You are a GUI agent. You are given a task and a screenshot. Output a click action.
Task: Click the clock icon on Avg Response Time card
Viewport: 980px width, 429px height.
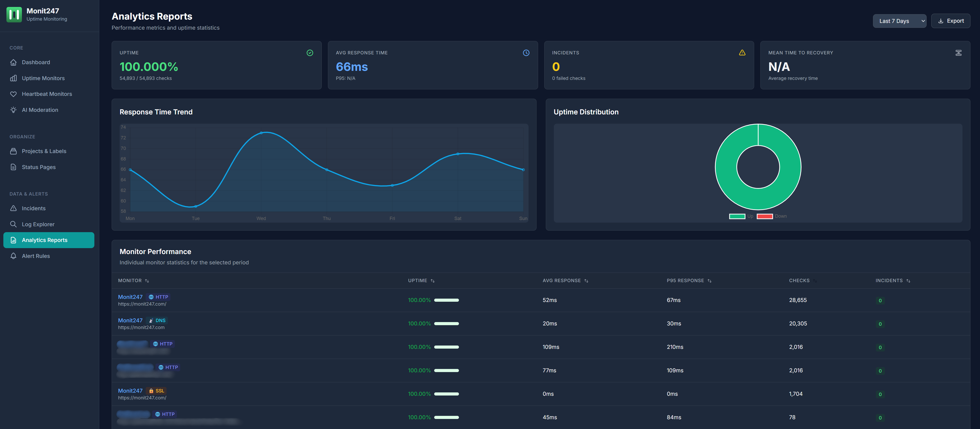[526, 53]
